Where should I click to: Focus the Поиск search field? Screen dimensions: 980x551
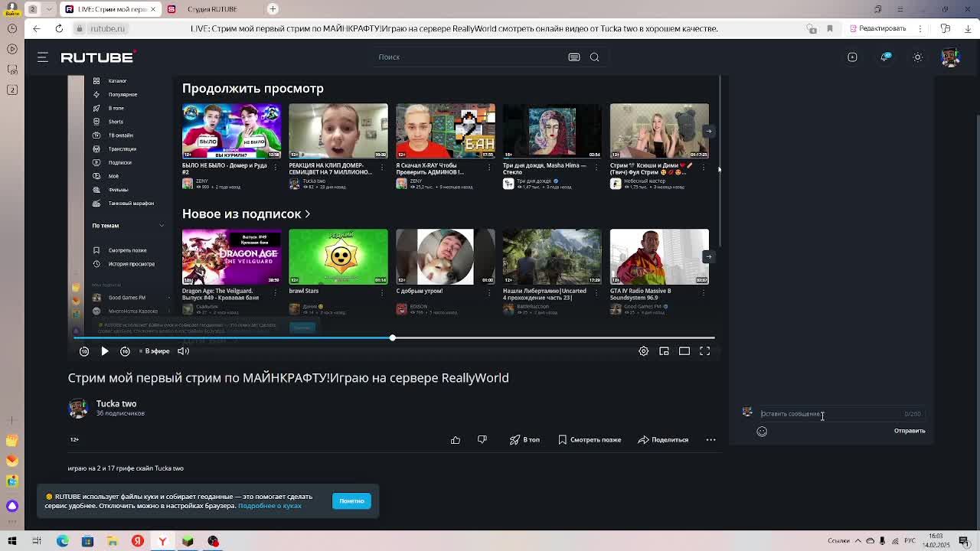tap(471, 57)
